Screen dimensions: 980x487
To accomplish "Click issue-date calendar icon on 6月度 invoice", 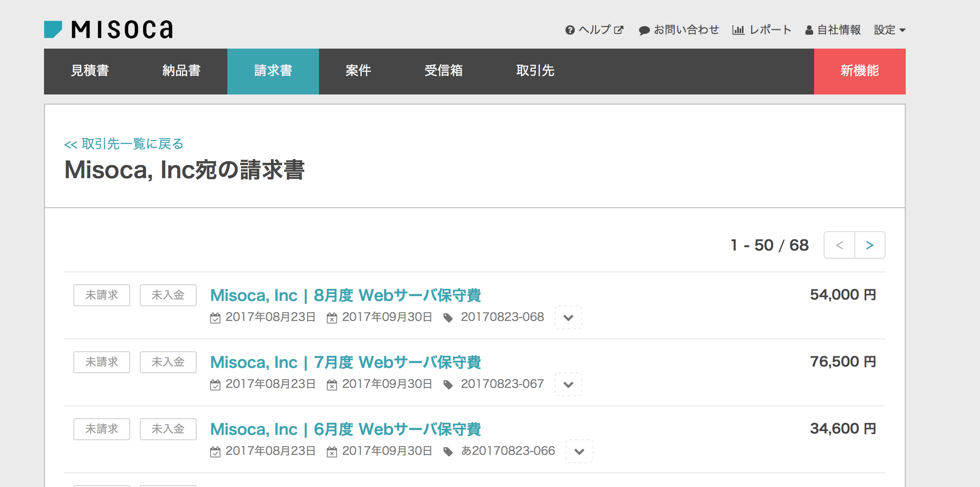I will click(215, 452).
